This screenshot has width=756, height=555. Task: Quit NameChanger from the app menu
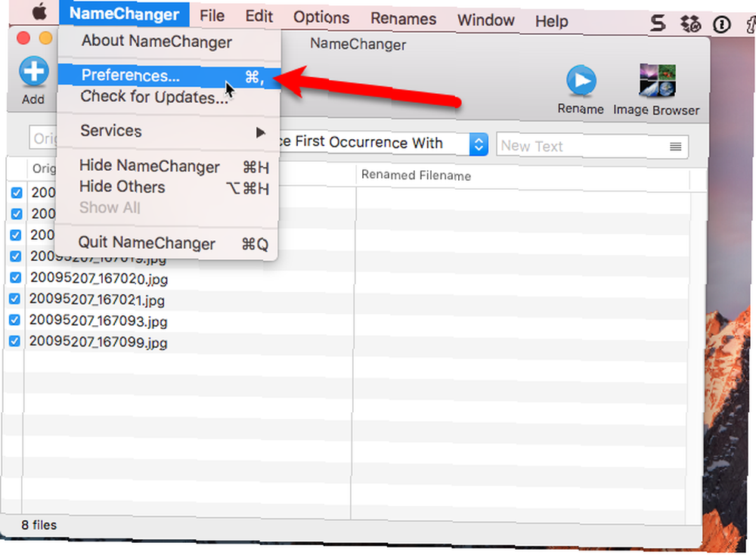166,243
